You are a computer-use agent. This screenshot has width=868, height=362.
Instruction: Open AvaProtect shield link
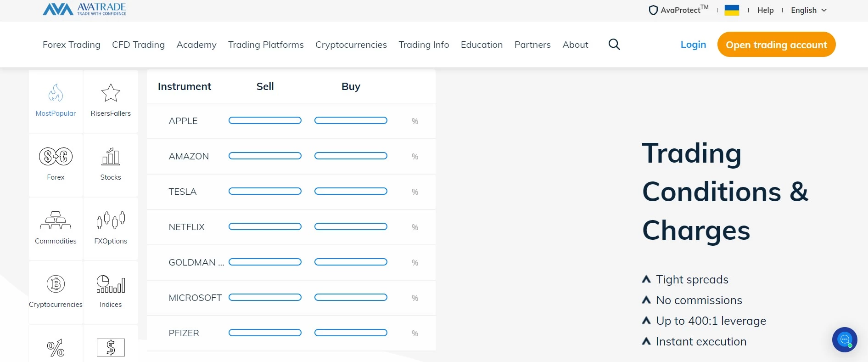678,10
